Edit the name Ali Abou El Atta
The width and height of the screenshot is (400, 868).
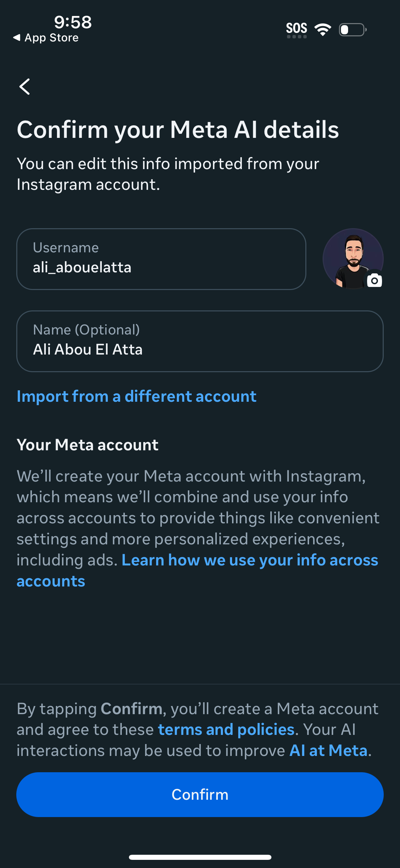point(88,349)
